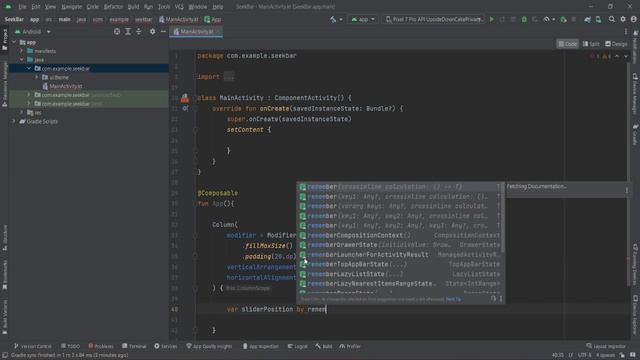Open the Services tool window
Image resolution: width=640 pixels, height=360 pixels.
click(x=166, y=346)
